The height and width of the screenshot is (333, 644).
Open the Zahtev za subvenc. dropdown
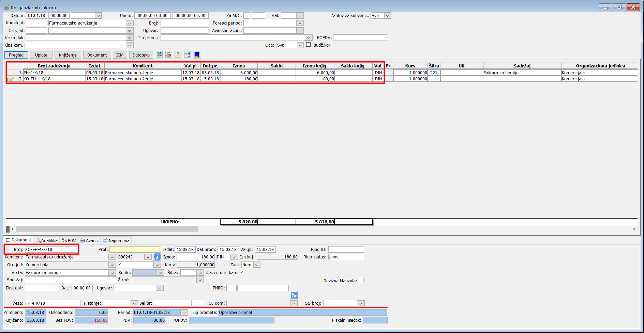(x=388, y=16)
